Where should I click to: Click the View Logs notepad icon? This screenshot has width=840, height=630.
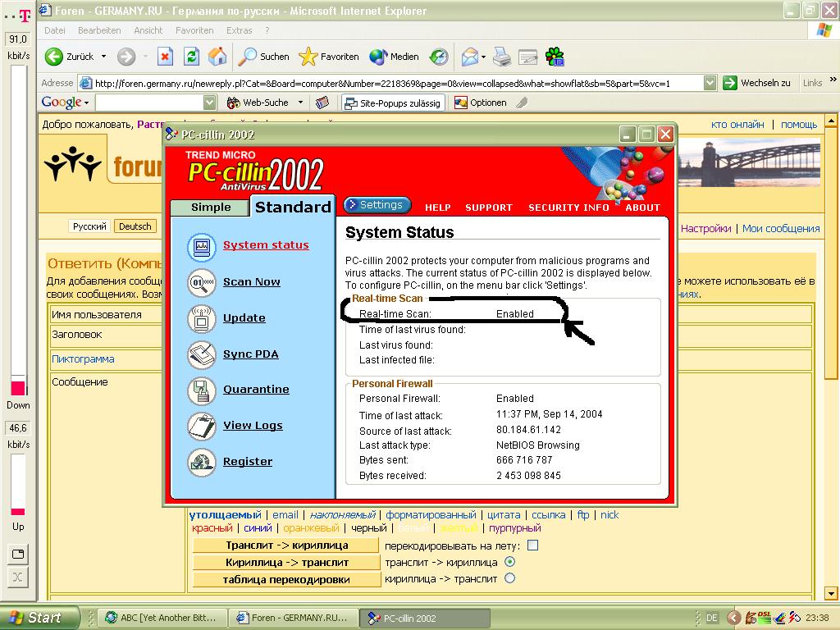coord(201,426)
